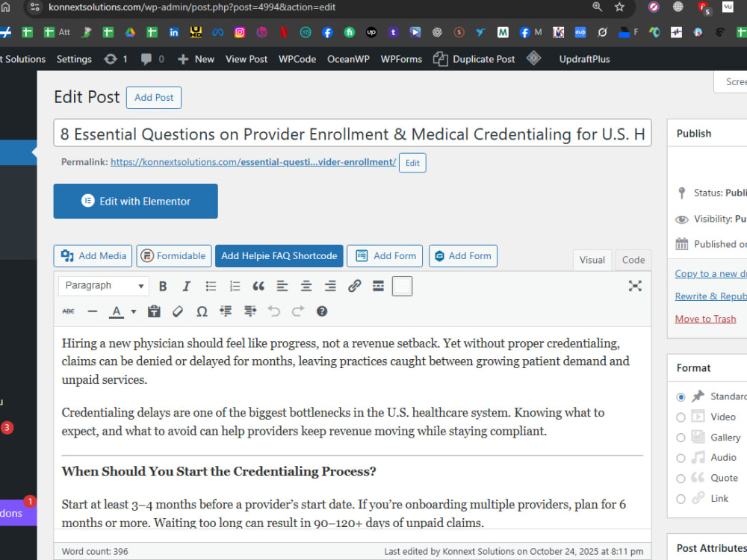747x560 pixels.
Task: Apply blockquote formatting
Action: [x=258, y=286]
